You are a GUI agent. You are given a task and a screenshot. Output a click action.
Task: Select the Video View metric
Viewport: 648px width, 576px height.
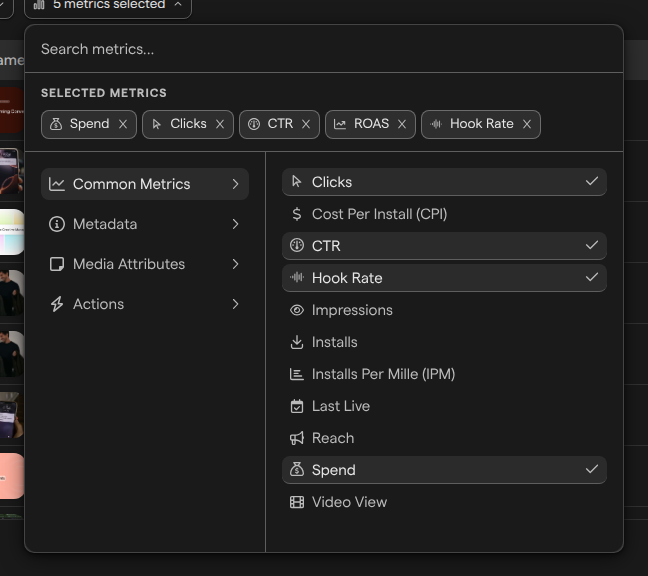pos(444,502)
